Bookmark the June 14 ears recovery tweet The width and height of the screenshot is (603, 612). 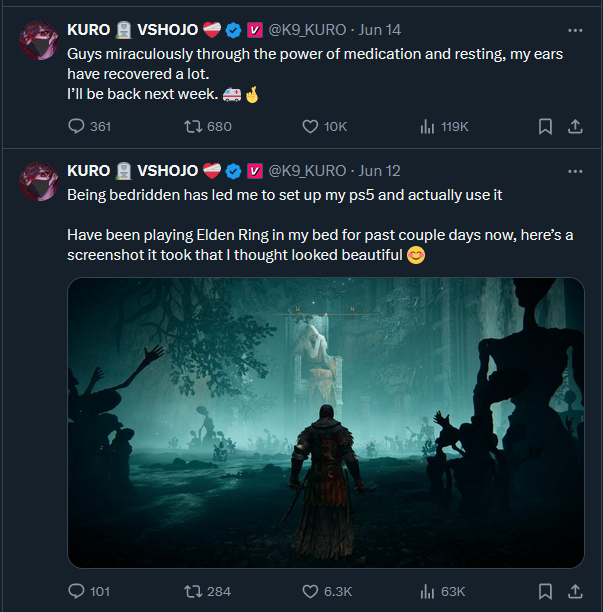pos(545,126)
